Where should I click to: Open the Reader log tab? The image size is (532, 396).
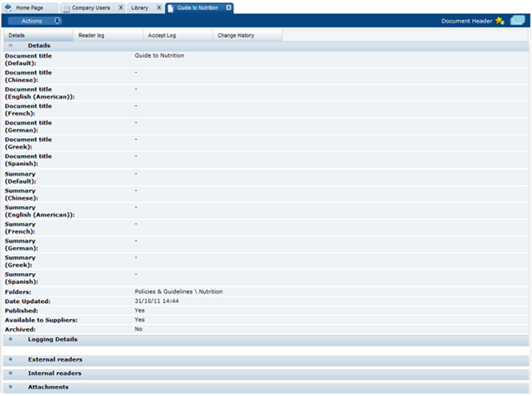tap(108, 35)
